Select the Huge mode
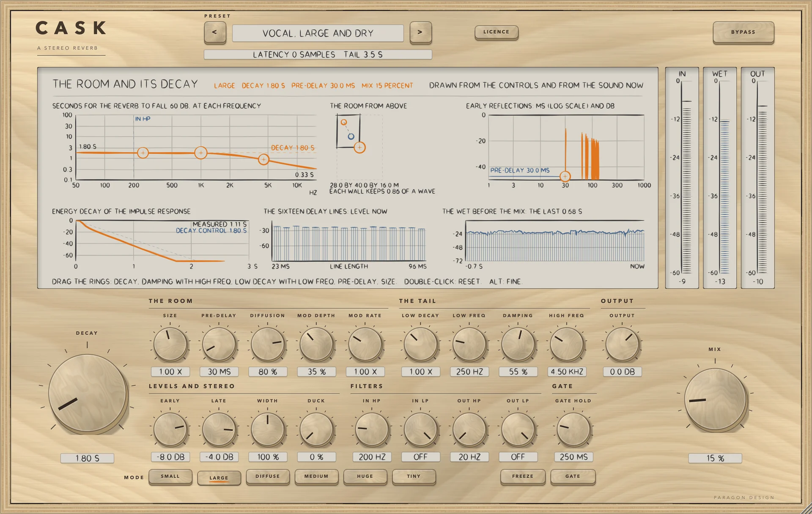The width and height of the screenshot is (812, 514). 365,476
